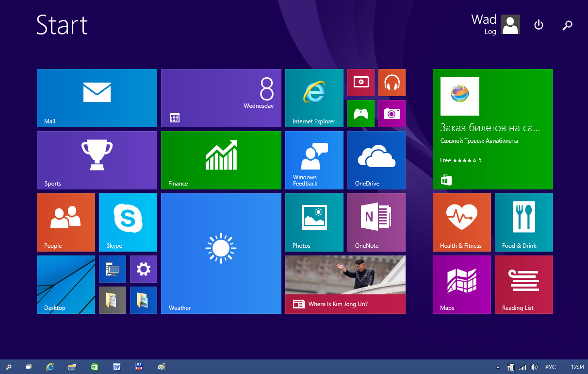This screenshot has width=588, height=374.
Task: Open the Skype tile
Action: coord(128,222)
